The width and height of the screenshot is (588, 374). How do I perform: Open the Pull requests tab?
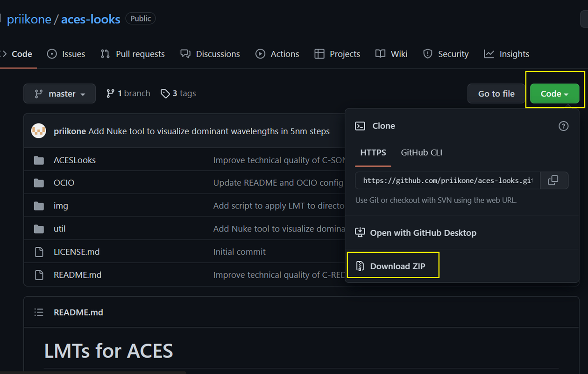(x=133, y=54)
